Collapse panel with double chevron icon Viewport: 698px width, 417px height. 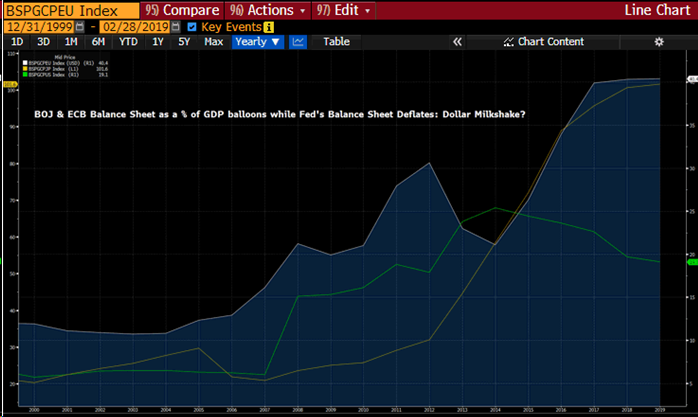(457, 42)
